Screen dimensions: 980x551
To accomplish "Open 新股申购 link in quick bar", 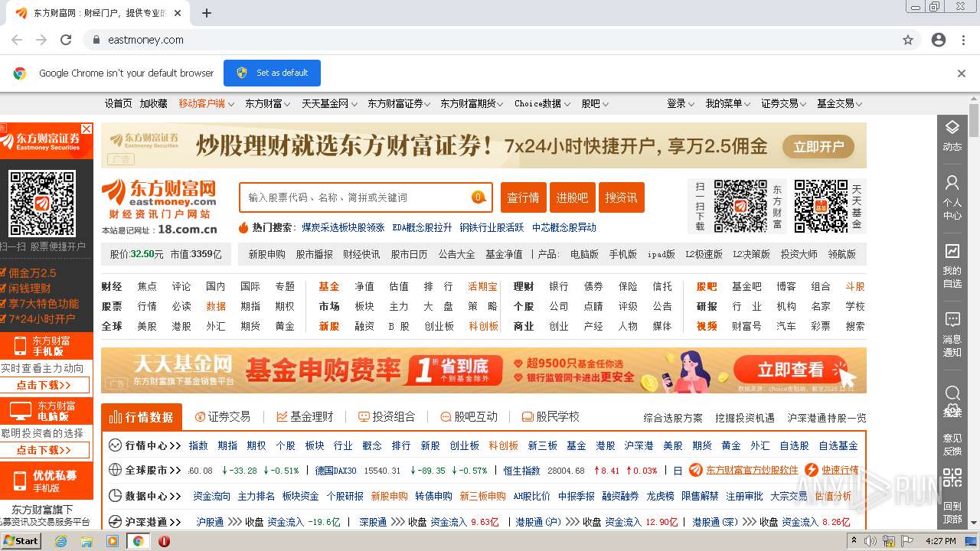I will [x=266, y=254].
